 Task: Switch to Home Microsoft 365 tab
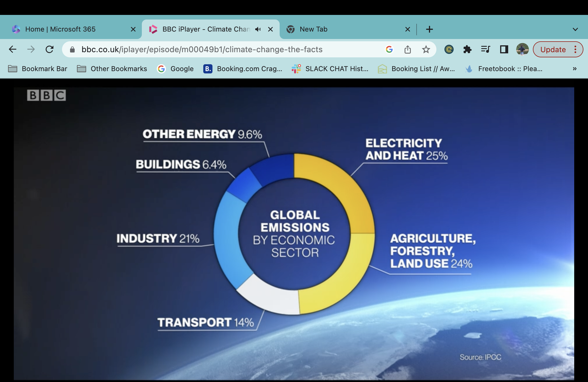pyautogui.click(x=60, y=29)
